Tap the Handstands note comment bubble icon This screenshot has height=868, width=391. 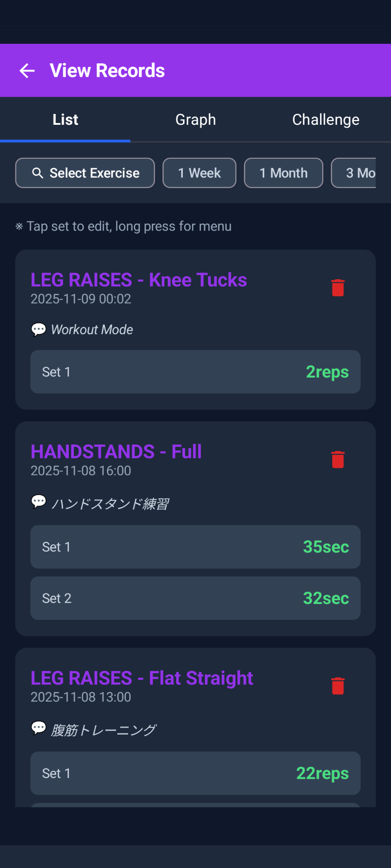(x=38, y=502)
